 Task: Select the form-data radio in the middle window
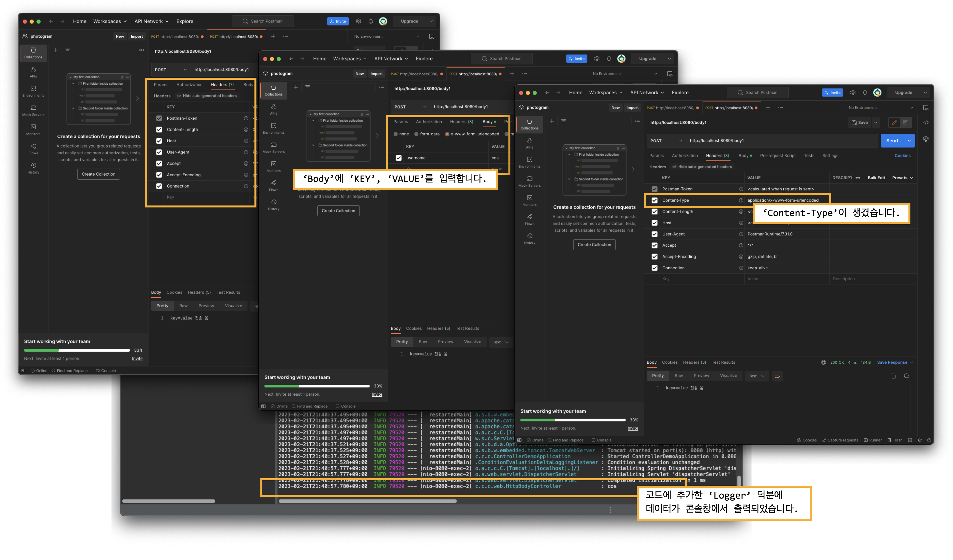click(416, 134)
